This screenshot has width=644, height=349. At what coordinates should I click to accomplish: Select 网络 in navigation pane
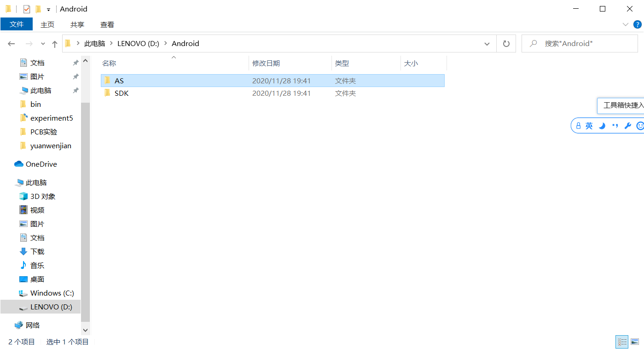coord(32,325)
